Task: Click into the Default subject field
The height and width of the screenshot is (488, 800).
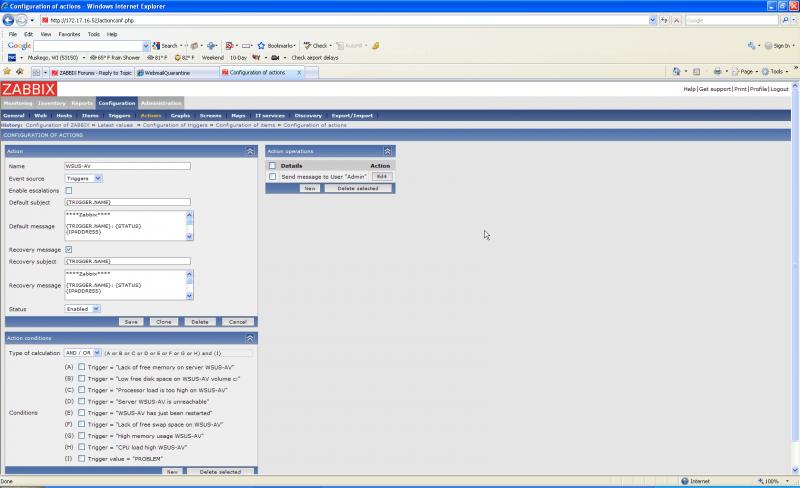Action: pyautogui.click(x=128, y=202)
